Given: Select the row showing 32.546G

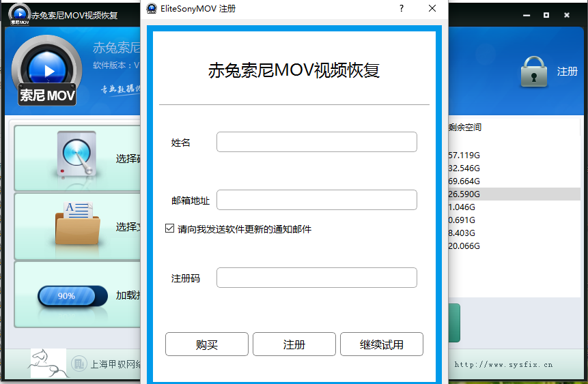Looking at the screenshot, I should 514,168.
